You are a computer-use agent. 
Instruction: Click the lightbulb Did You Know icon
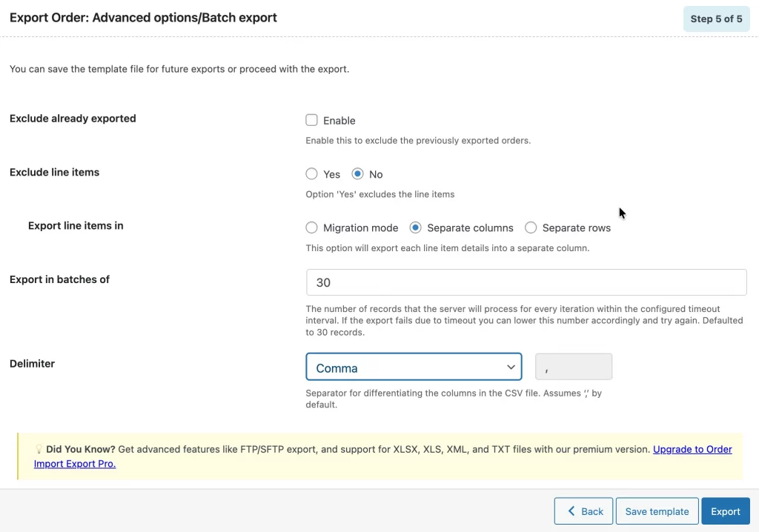pos(39,450)
